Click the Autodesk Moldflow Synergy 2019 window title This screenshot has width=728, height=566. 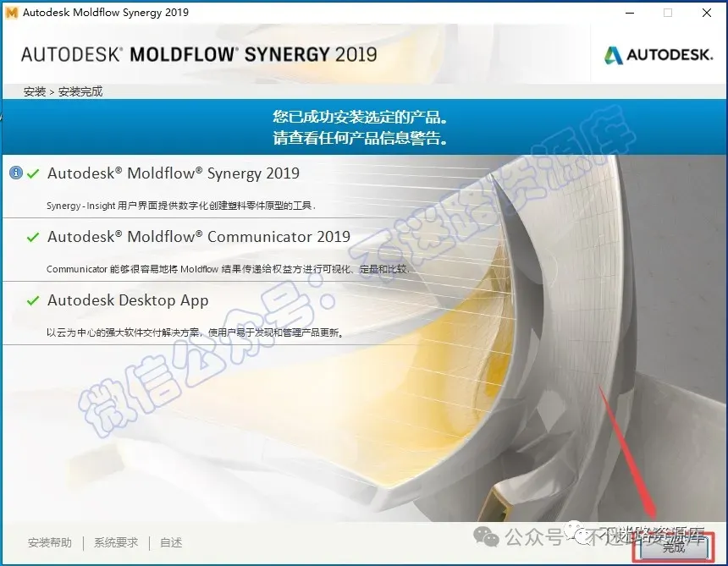click(106, 13)
